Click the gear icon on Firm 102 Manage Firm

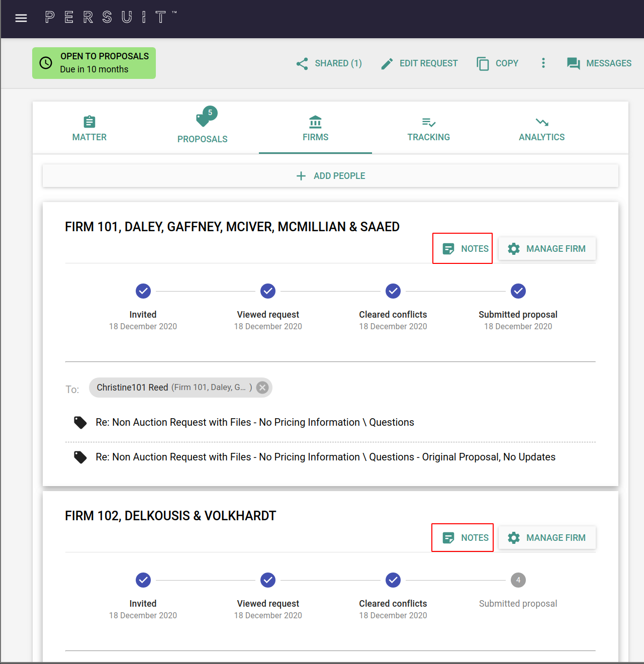point(513,538)
